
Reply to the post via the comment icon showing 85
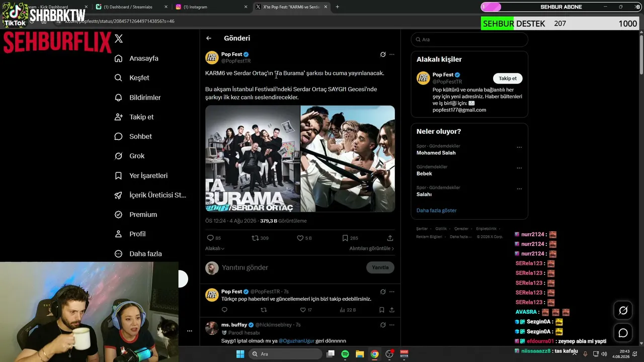coord(210,238)
